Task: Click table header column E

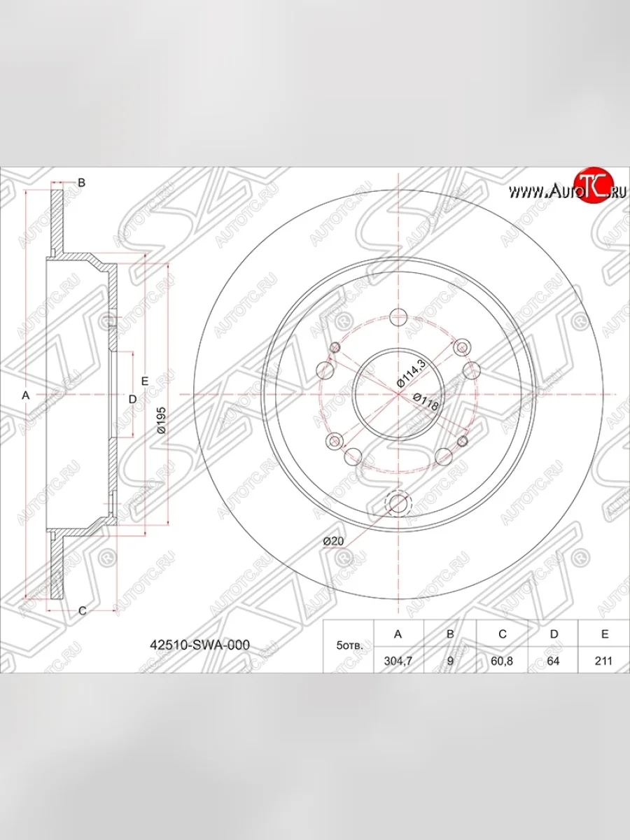Action: pos(604,635)
